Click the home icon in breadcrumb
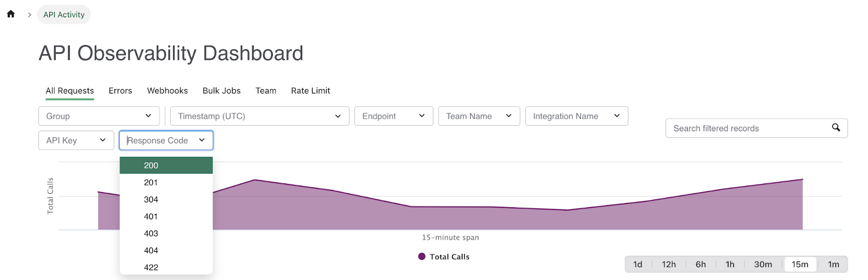 [x=11, y=14]
